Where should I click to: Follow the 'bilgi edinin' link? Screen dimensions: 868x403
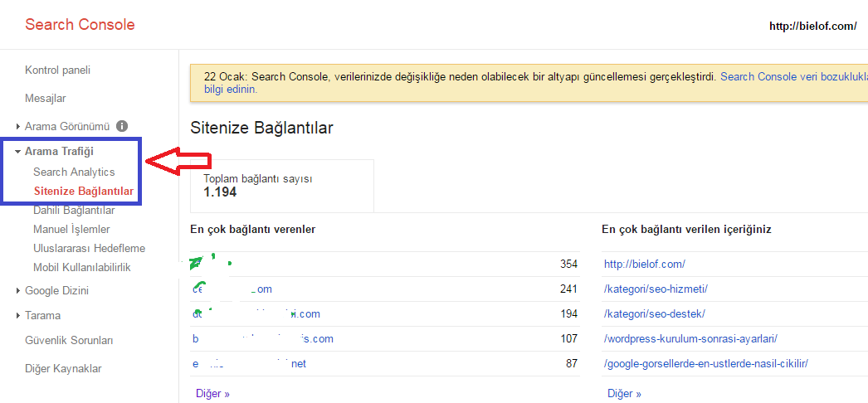coord(231,89)
